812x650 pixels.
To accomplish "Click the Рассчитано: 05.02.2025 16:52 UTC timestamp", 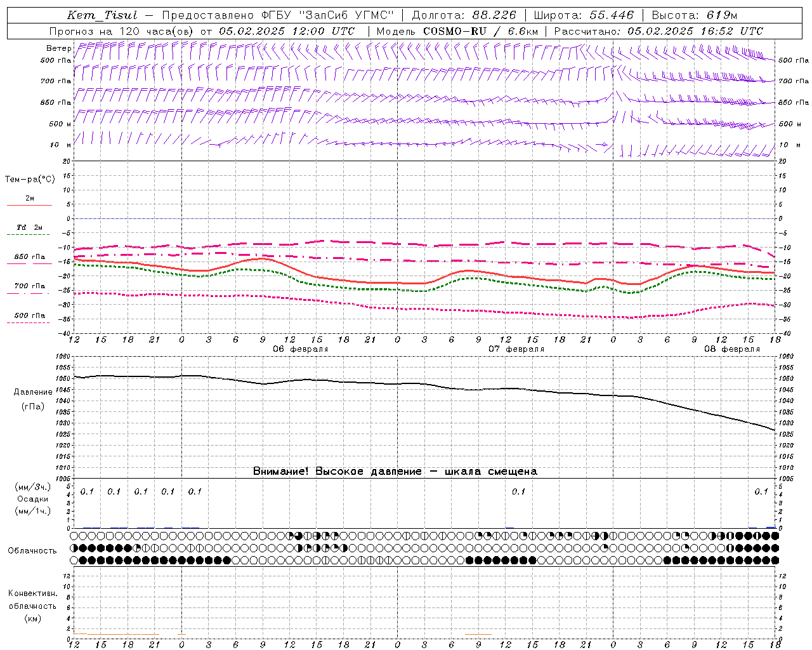I will [658, 31].
